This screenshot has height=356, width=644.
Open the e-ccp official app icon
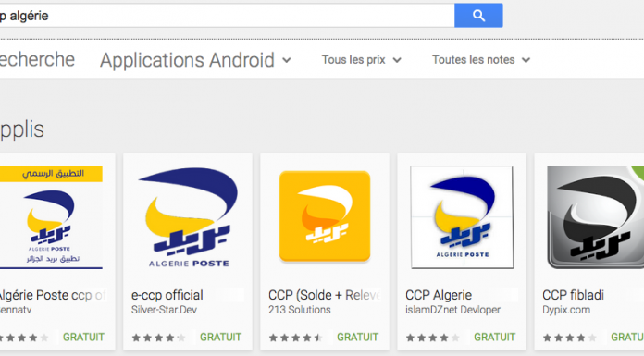pyautogui.click(x=188, y=217)
